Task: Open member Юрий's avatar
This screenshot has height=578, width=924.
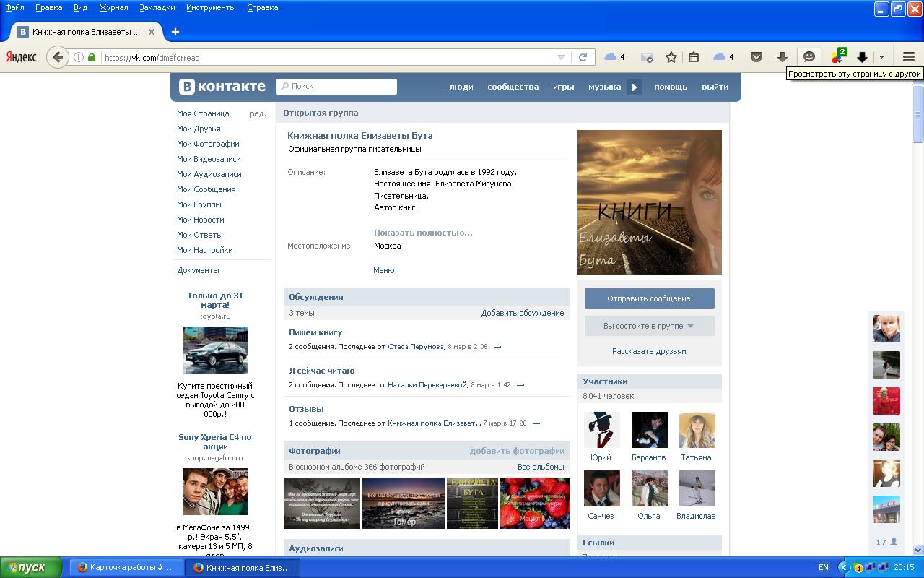Action: [x=601, y=430]
